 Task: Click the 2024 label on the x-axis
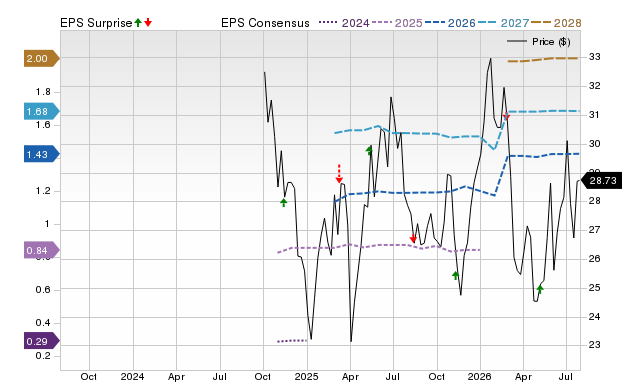tap(133, 376)
